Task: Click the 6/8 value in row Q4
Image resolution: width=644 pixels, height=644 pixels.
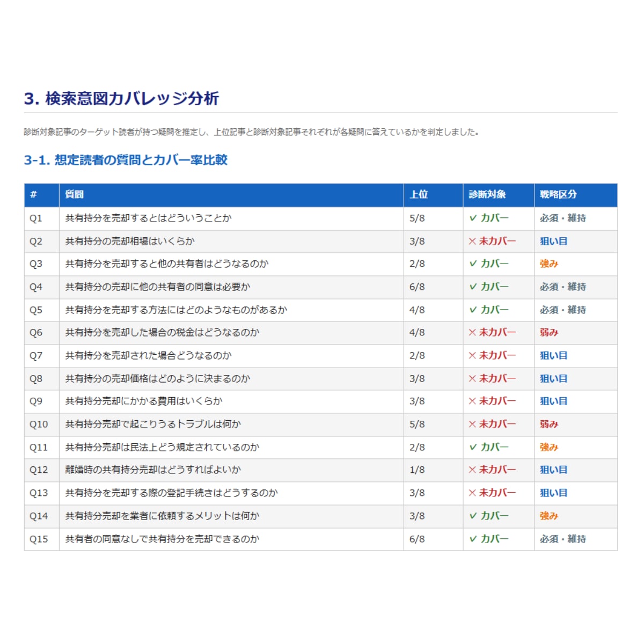Action: [417, 287]
